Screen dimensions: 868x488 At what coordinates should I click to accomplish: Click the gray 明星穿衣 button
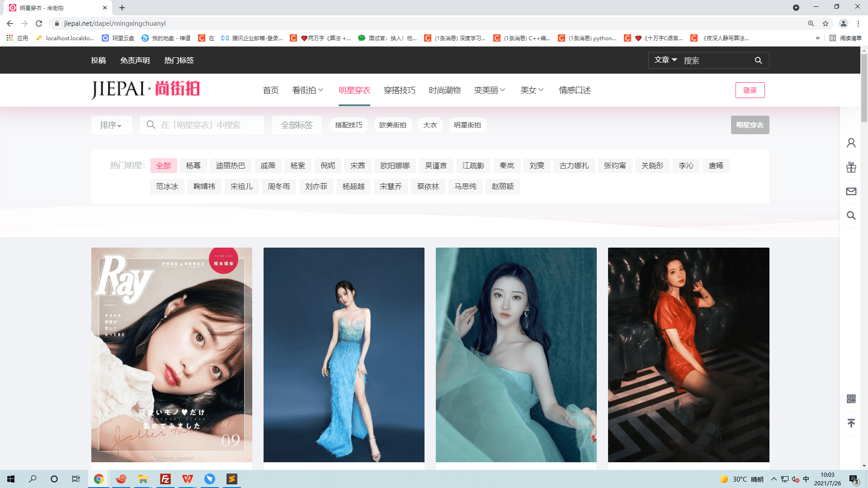pyautogui.click(x=750, y=125)
